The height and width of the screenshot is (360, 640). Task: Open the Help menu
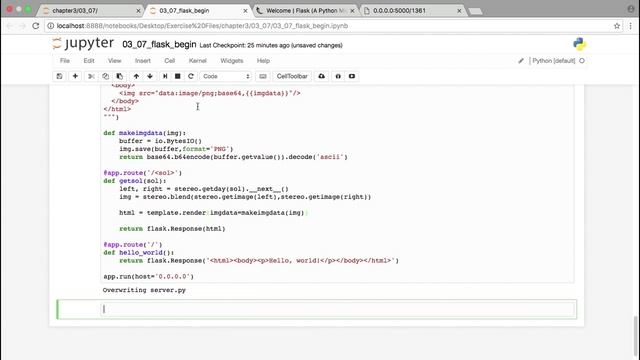(x=263, y=61)
